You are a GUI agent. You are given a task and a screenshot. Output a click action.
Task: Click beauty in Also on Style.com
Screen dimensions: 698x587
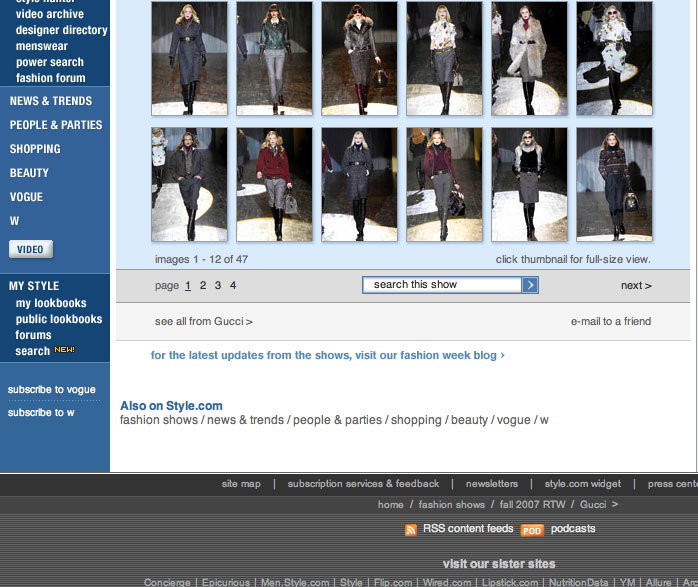click(470, 420)
